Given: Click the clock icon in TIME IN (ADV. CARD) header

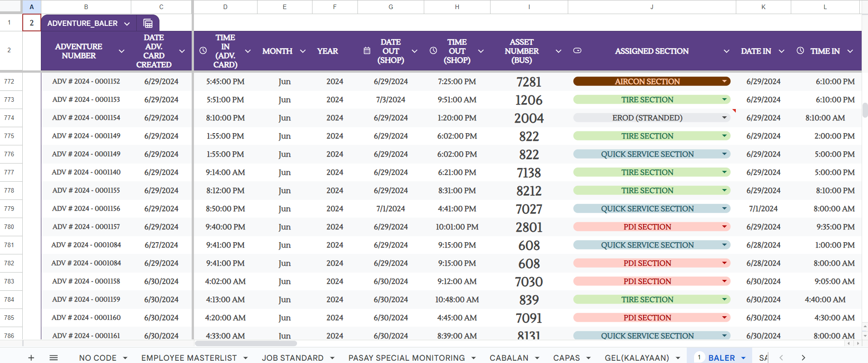Looking at the screenshot, I should tap(203, 51).
